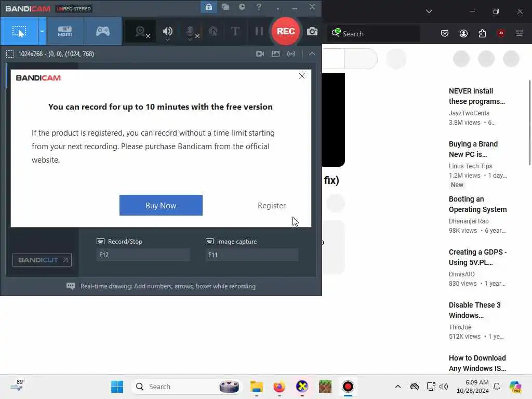Viewport: 532px width, 399px height.
Task: Start recording with the red REC button
Action: 286,31
